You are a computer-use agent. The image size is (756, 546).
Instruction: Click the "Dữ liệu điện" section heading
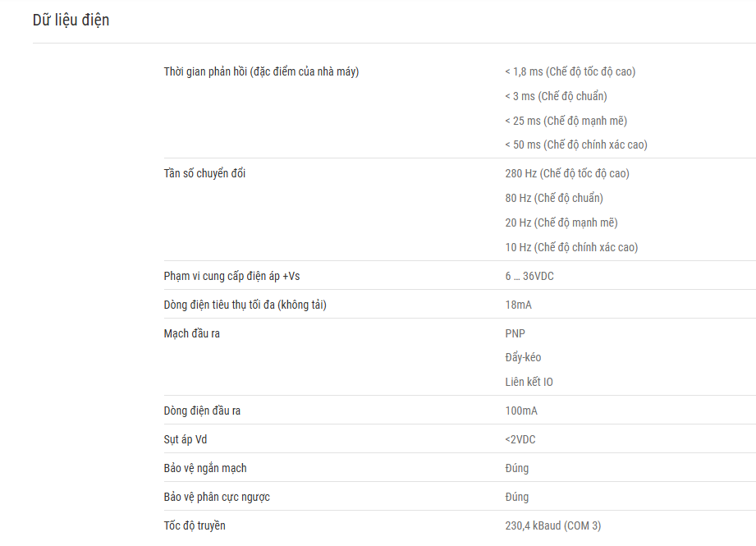point(71,21)
